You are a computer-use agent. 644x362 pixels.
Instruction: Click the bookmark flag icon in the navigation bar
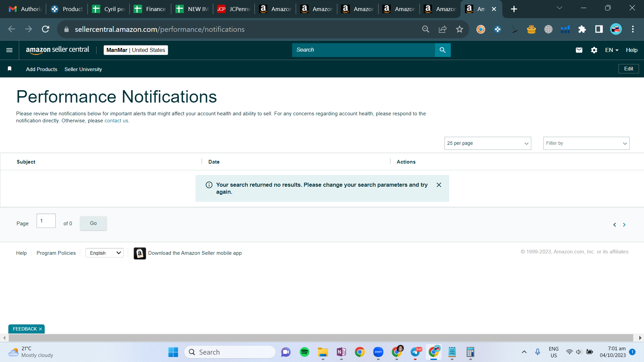point(10,69)
